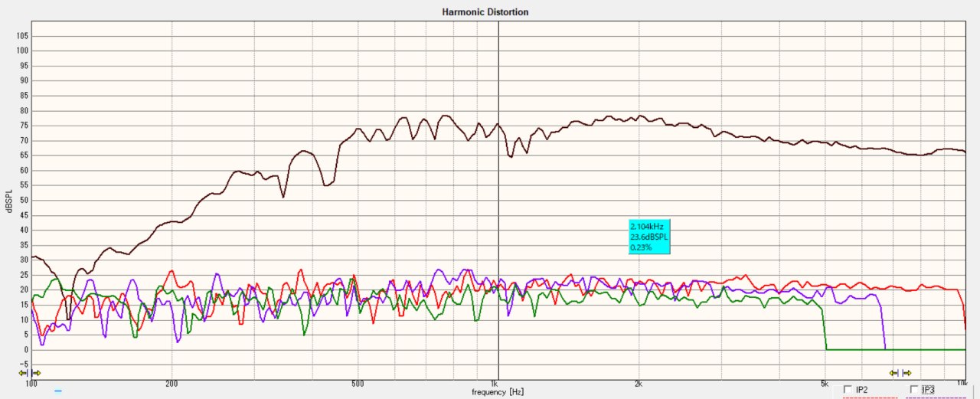Click the cyan 2.104kHz readout box

(x=648, y=237)
